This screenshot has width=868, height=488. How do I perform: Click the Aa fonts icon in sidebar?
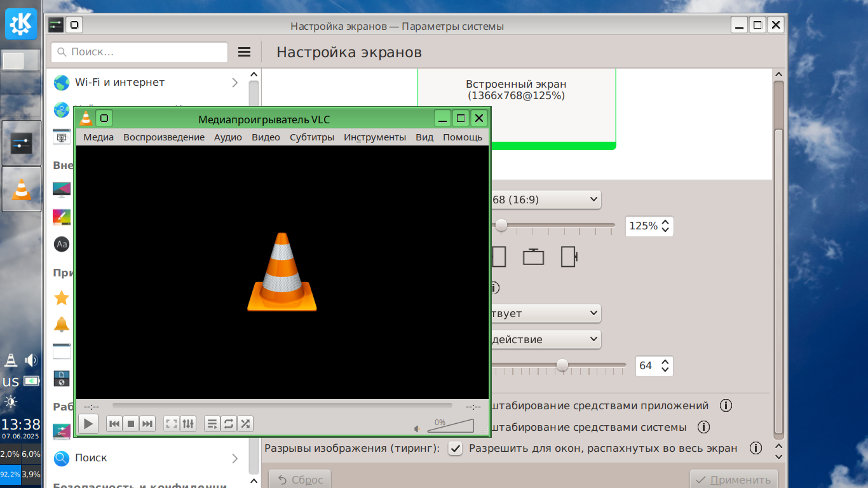62,244
